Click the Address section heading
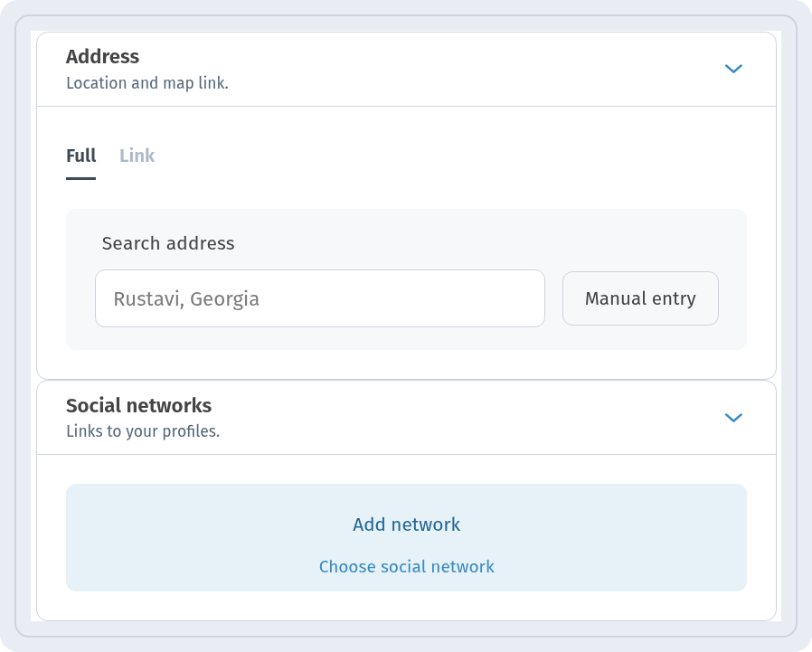This screenshot has width=812, height=652. pos(102,56)
